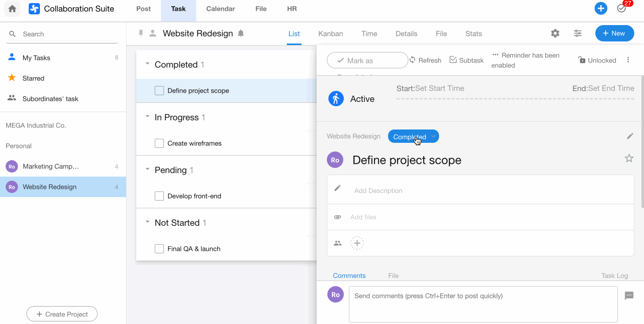Click the New button
This screenshot has width=644, height=324.
pos(614,33)
